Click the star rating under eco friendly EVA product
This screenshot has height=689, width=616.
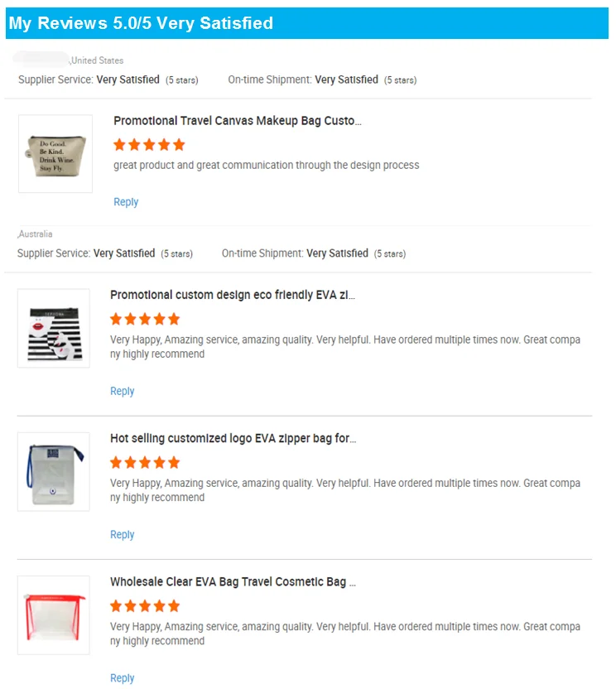(145, 319)
